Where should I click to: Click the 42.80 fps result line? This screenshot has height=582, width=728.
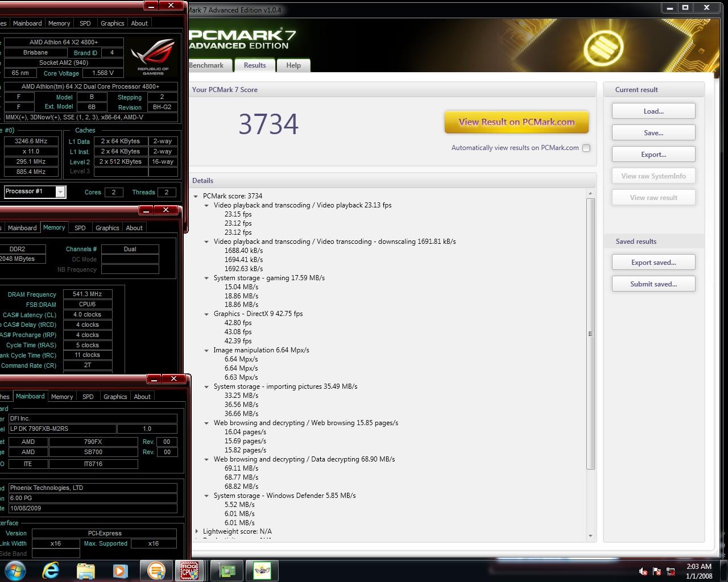tap(238, 323)
